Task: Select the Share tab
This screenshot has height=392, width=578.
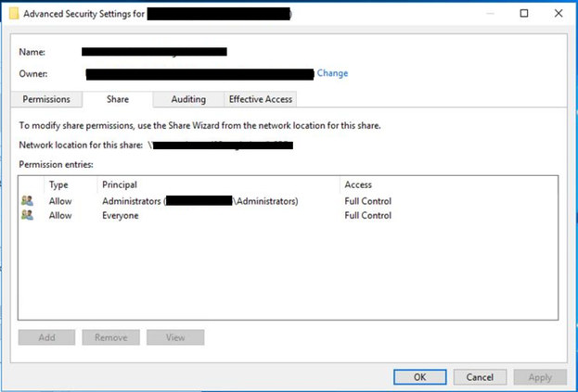Action: (117, 99)
